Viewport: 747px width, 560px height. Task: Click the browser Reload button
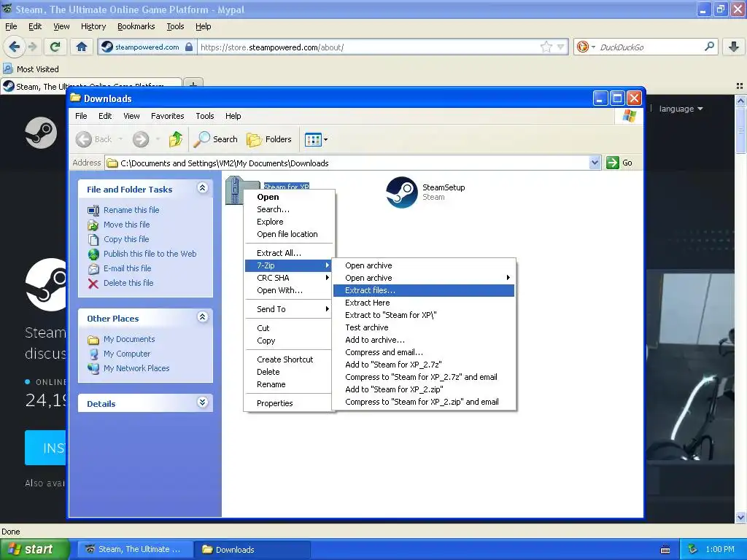click(x=55, y=47)
